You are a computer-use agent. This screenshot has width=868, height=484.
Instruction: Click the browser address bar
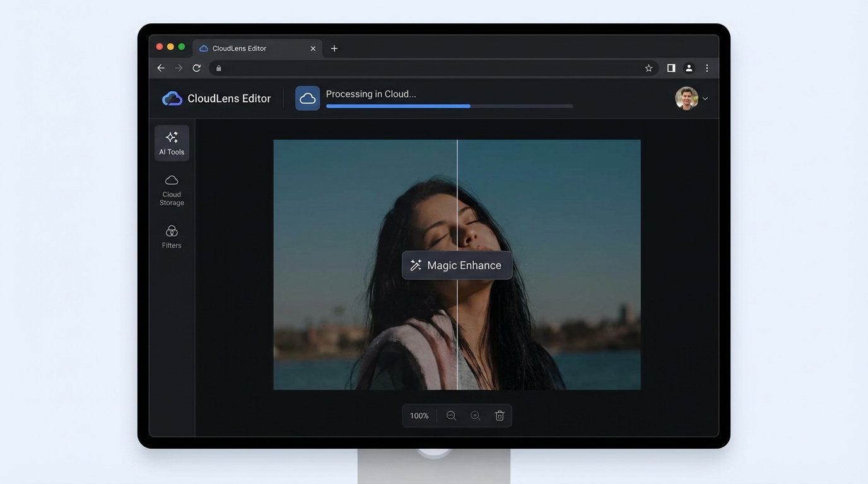(x=429, y=68)
